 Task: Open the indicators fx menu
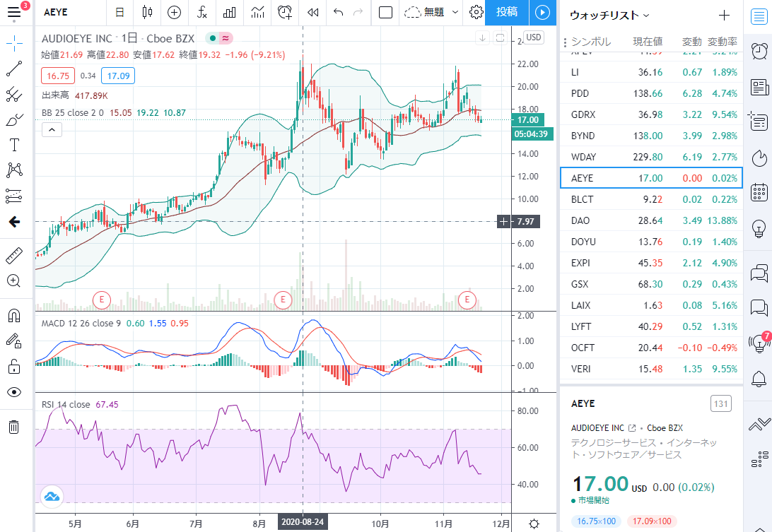202,12
